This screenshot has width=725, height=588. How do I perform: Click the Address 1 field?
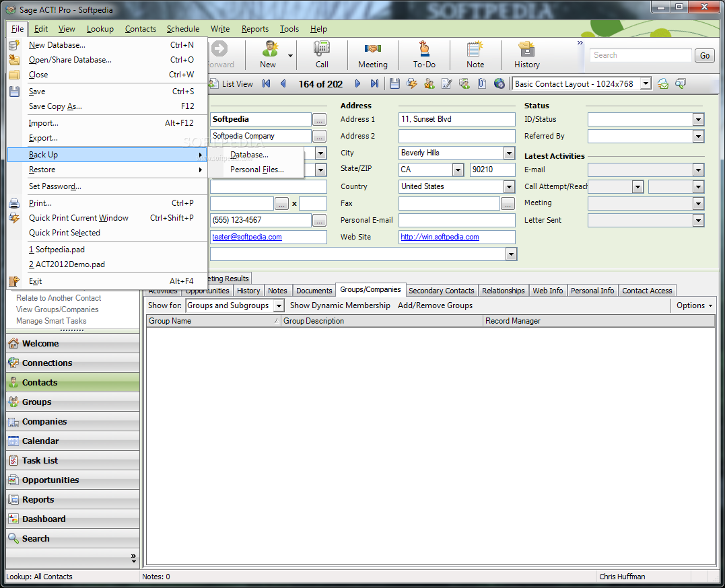click(x=457, y=119)
